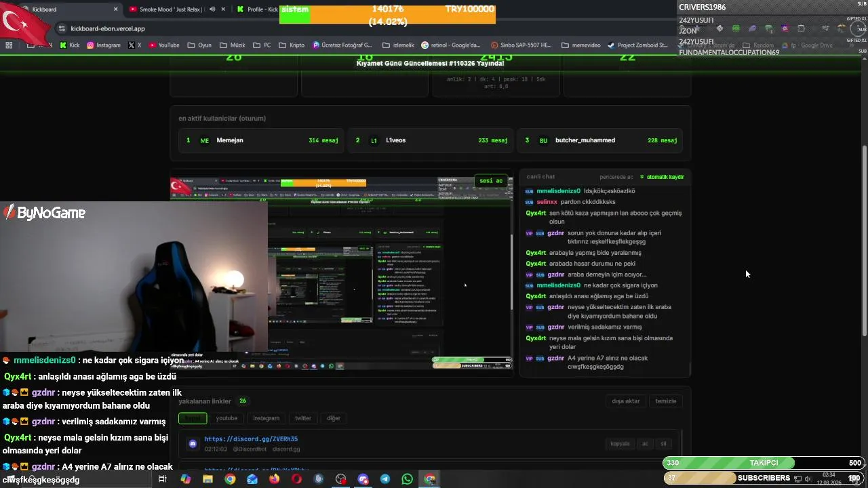This screenshot has width=868, height=488.
Task: Open the Instagram bookmark
Action: point(104,45)
